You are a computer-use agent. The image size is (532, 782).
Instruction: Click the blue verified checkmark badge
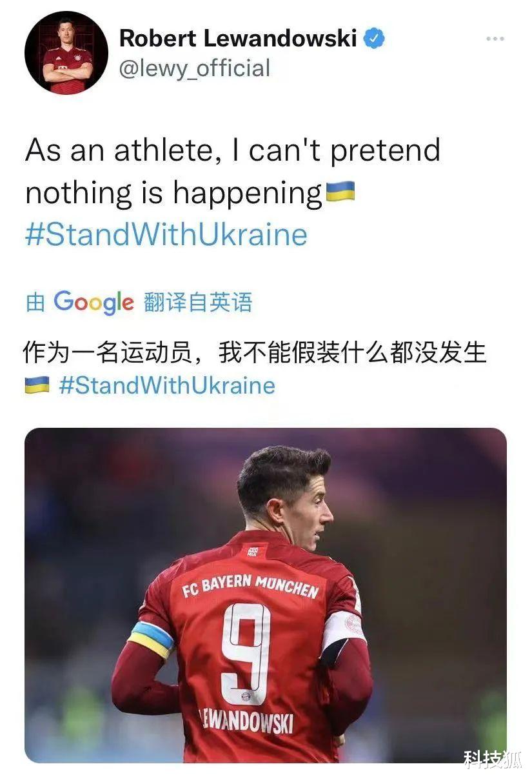[374, 39]
